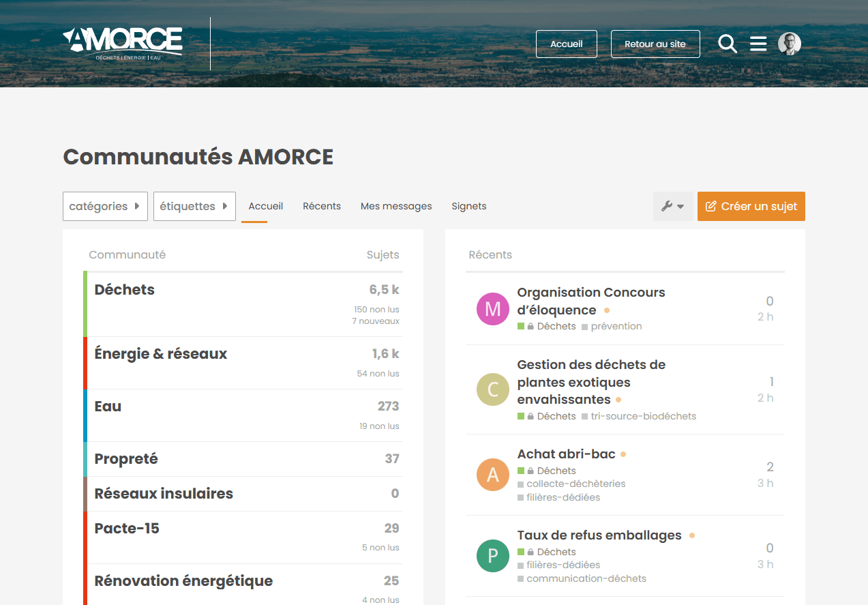Click the green P user avatar
Viewport: 868px width, 605px height.
493,556
